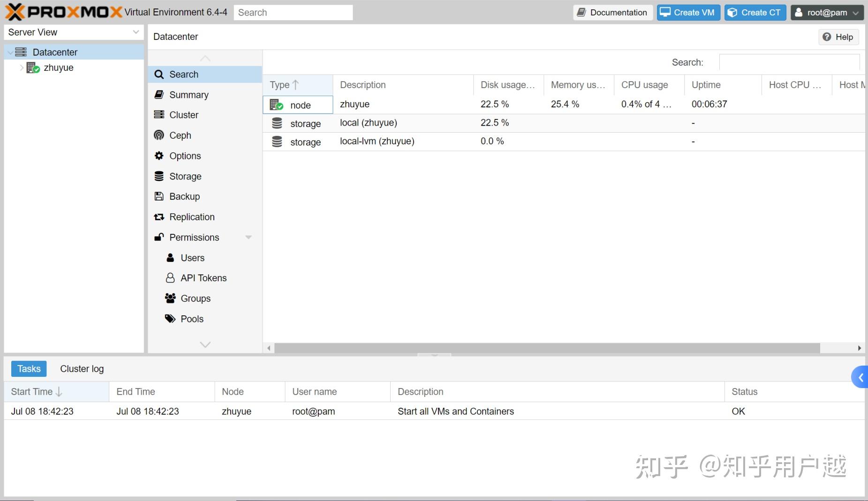
Task: Type in the Search field
Action: 293,12
